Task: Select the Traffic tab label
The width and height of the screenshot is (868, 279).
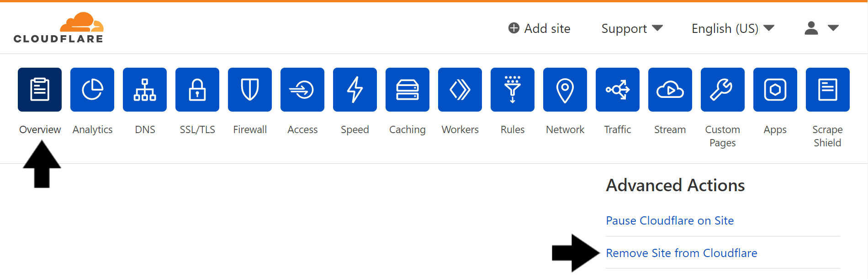Action: point(618,129)
